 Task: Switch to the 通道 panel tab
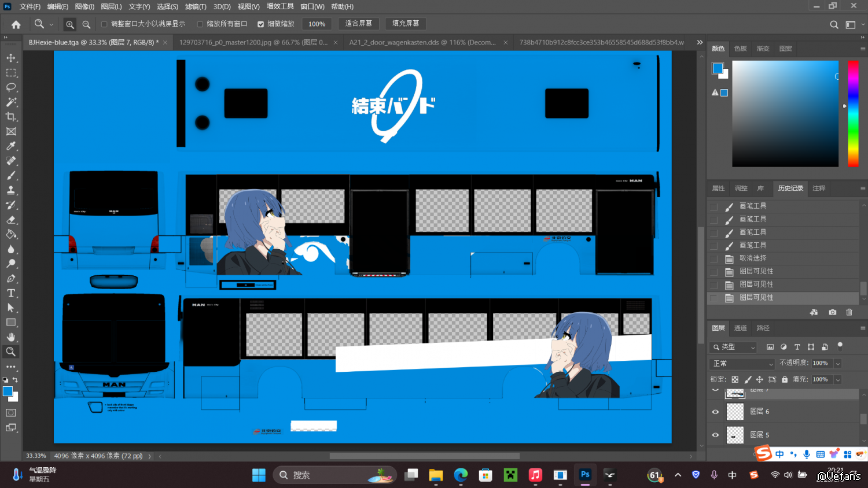740,328
